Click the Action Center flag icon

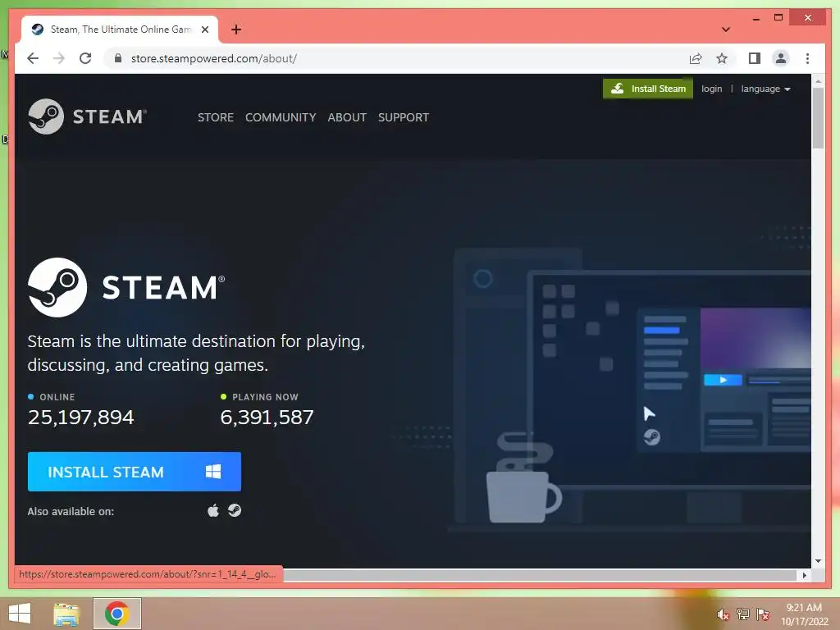763,614
